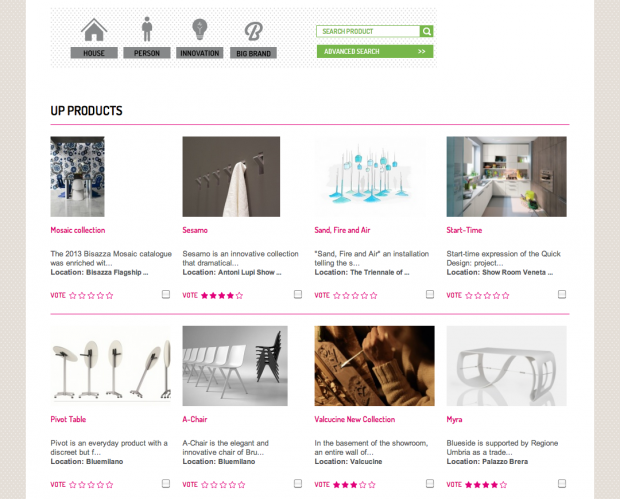Switch to the BIG BRAND label tab
Image resolution: width=620 pixels, height=499 pixels.
[x=253, y=53]
